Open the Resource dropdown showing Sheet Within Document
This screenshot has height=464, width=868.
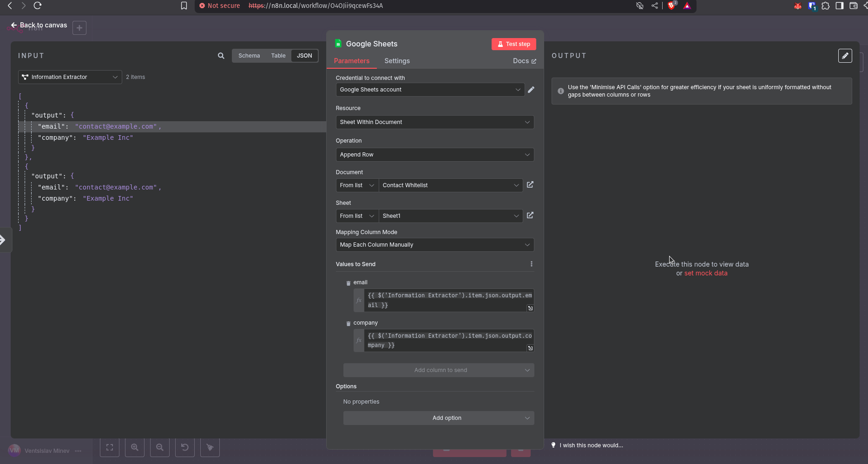pyautogui.click(x=435, y=122)
